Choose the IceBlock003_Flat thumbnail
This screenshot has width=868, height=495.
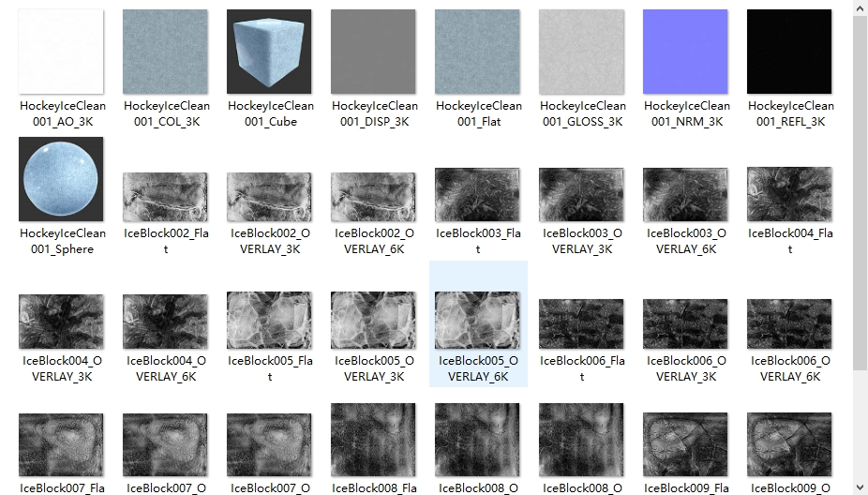coord(478,195)
